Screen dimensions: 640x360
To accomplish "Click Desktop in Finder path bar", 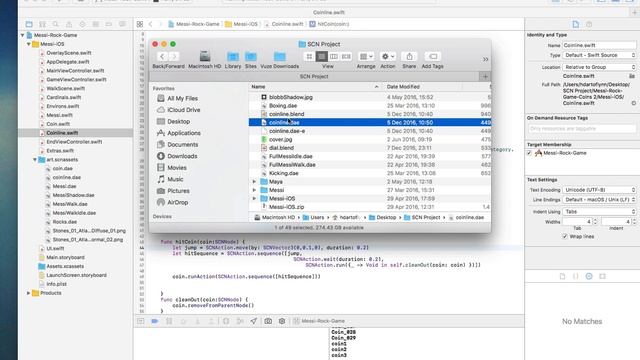I will pos(382,218).
